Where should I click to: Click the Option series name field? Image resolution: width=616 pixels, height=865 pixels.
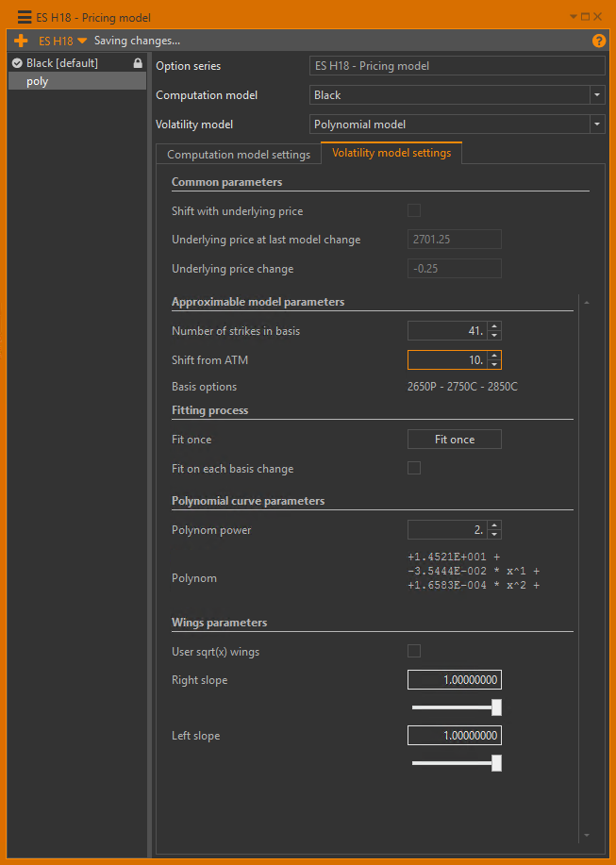(458, 66)
